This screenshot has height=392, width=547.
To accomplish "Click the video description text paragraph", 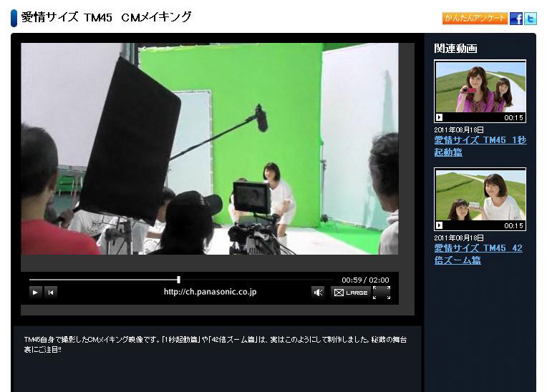I will (216, 344).
